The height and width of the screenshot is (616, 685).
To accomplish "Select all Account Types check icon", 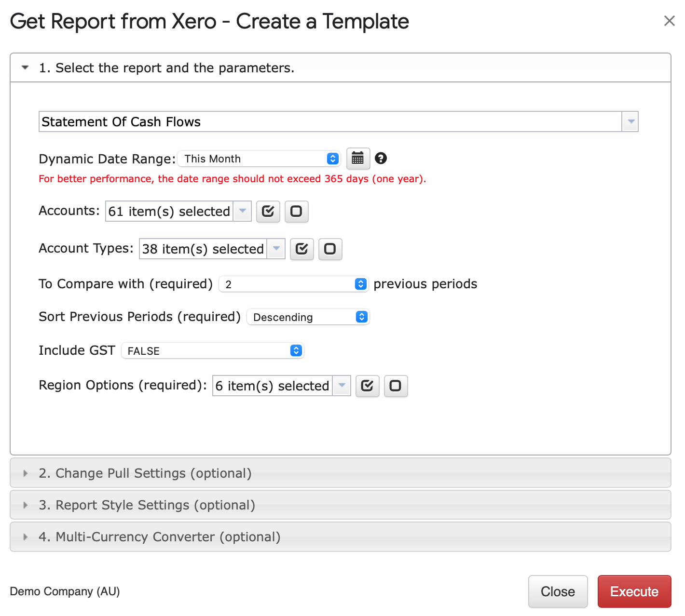I will (301, 249).
